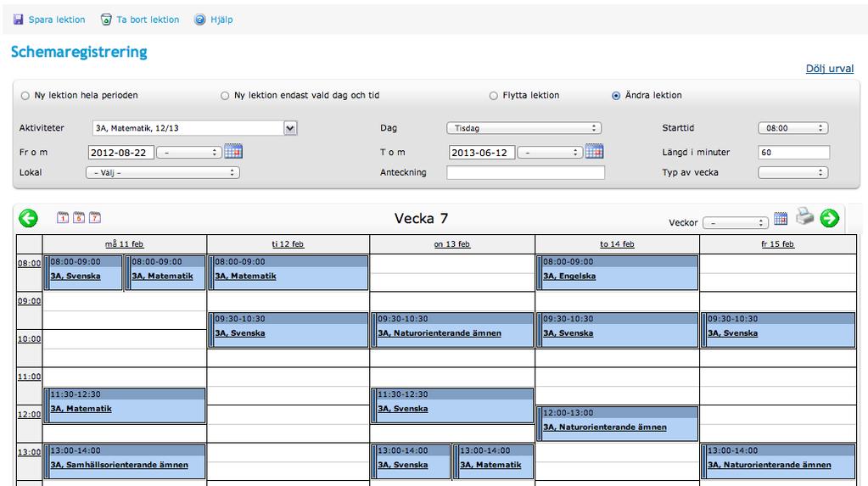The height and width of the screenshot is (486, 868).
Task: Click the Längd i minuter input field
Action: [794, 152]
